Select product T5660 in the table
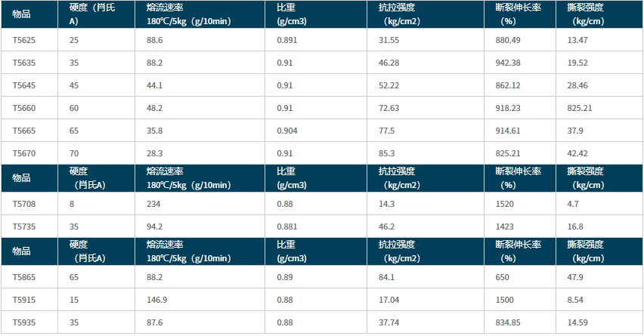 [24, 108]
